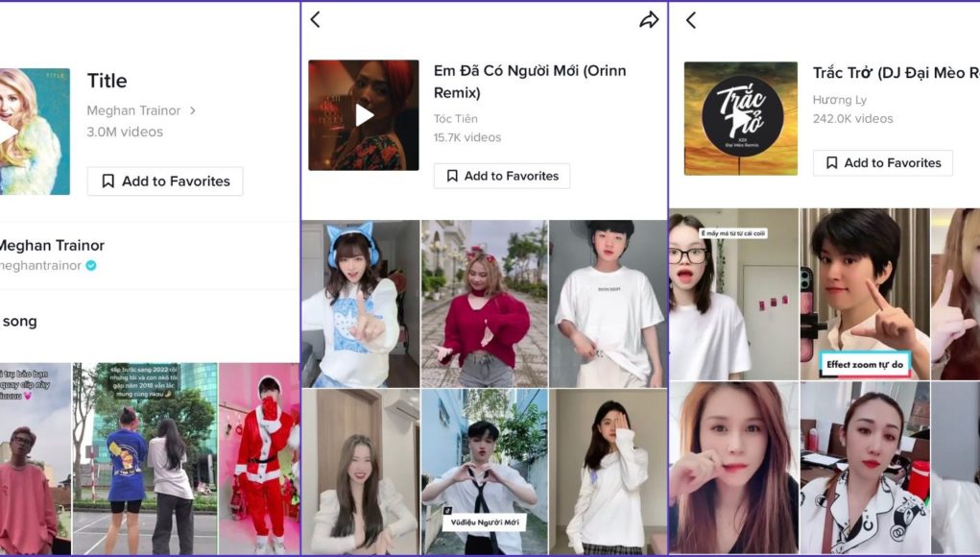Open the Hương Ly artist name
Screen dimensions: 980x557
point(839,100)
